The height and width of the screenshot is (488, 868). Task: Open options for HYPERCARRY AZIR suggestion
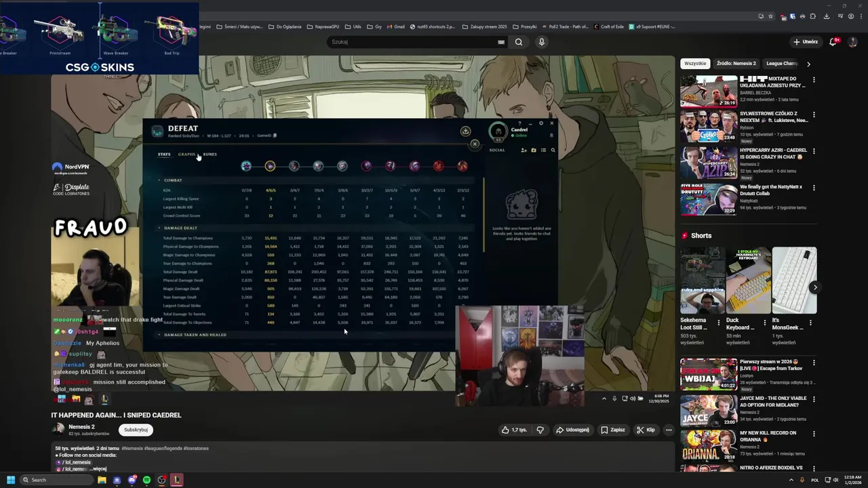click(x=814, y=151)
